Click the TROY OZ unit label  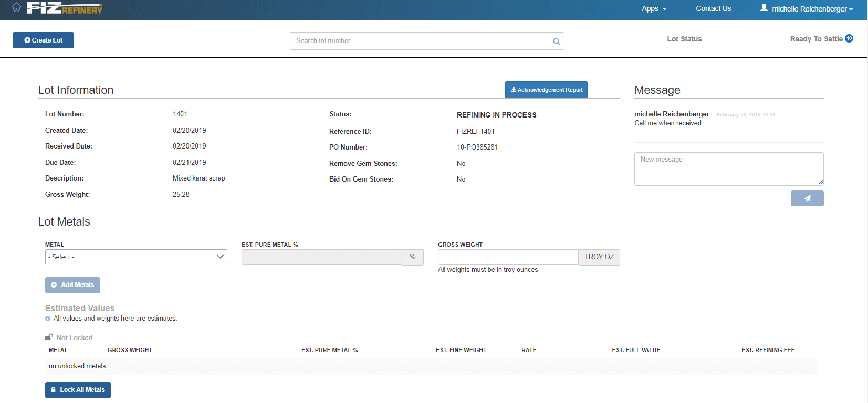(x=599, y=257)
